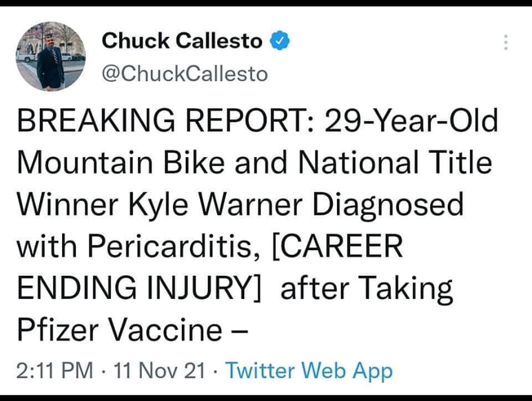Open the @ChuckCallesto handle link
The image size is (532, 401).
[185, 73]
